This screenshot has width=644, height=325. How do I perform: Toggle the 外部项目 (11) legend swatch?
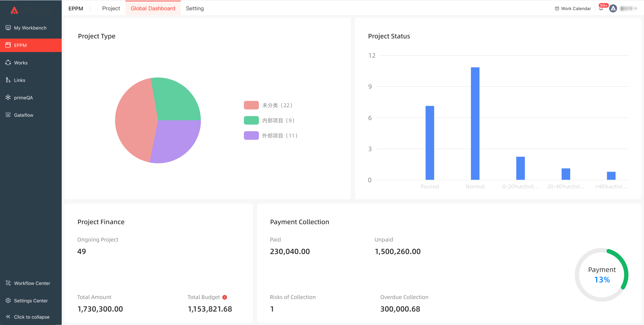pos(251,136)
